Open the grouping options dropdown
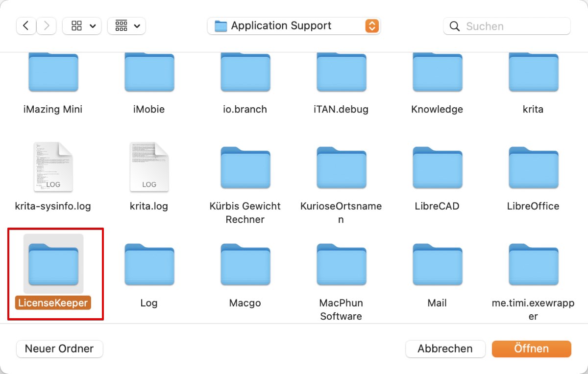The image size is (588, 374). click(126, 26)
